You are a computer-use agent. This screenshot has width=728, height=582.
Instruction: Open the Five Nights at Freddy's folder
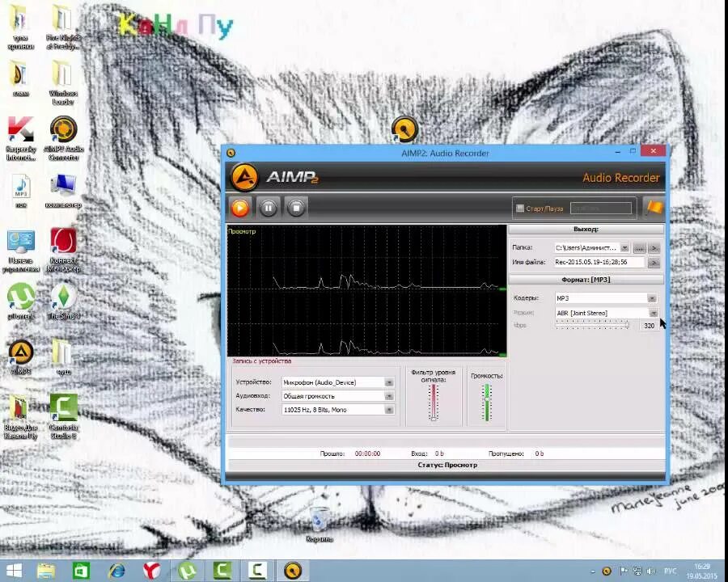coord(62,27)
